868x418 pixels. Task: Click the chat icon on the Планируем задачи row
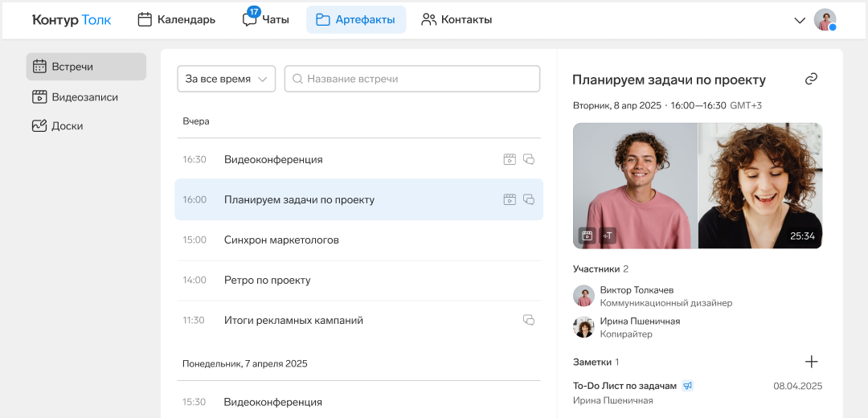point(529,199)
